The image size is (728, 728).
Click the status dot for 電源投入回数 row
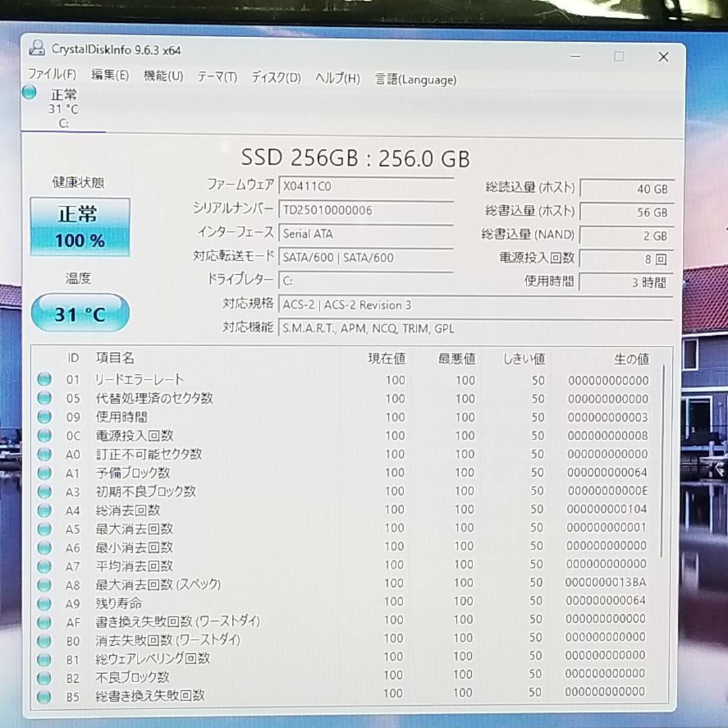click(x=44, y=435)
